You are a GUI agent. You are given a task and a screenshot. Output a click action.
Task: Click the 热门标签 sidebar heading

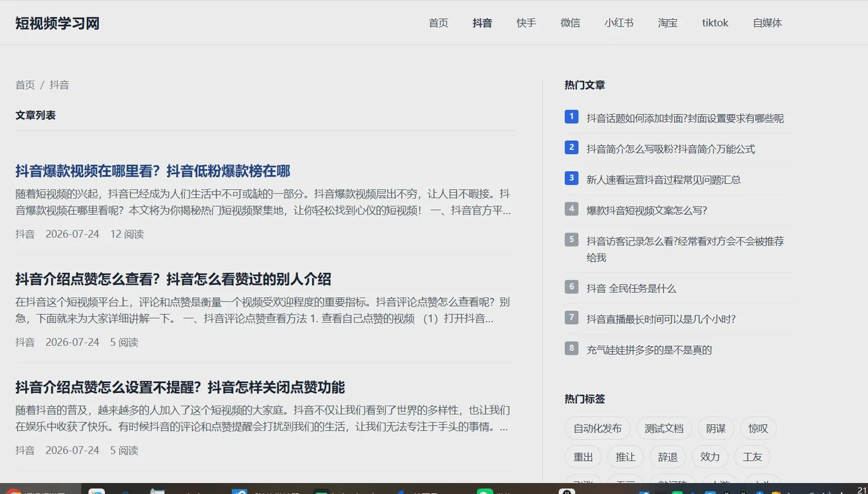[585, 399]
